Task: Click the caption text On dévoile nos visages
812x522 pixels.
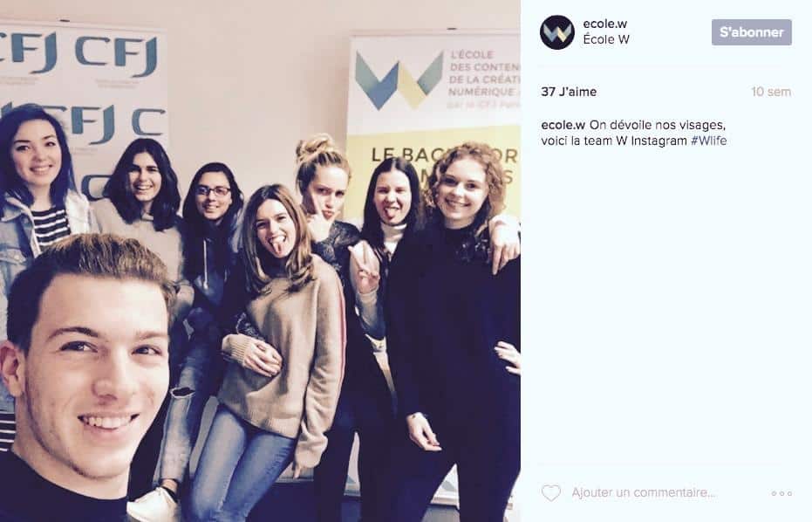Action: point(657,125)
